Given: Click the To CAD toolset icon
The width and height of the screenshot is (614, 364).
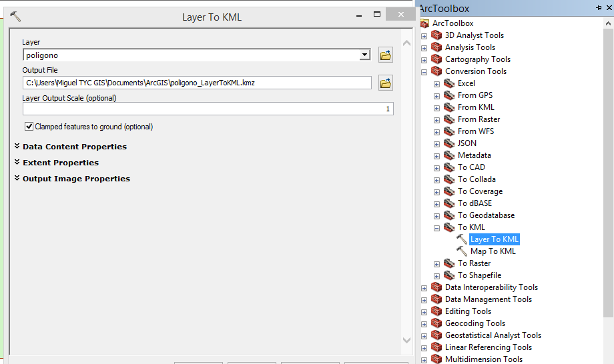Looking at the screenshot, I should point(449,167).
